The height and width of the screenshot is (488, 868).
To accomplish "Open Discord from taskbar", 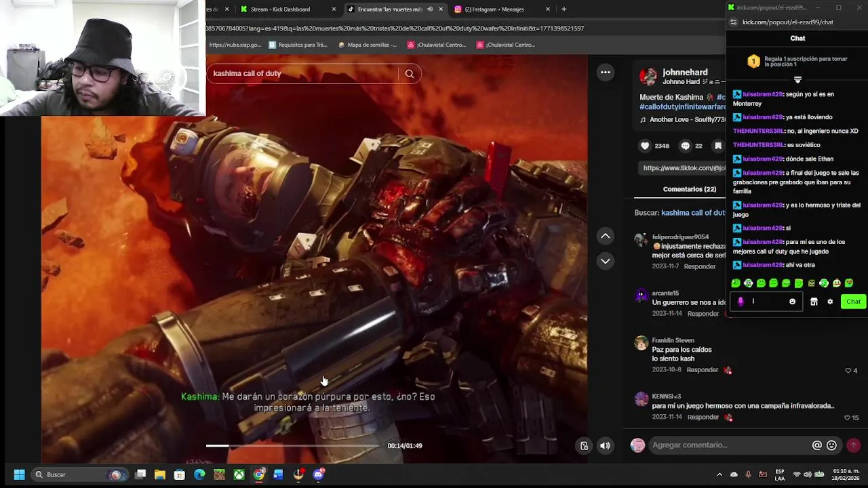I will coord(319,474).
